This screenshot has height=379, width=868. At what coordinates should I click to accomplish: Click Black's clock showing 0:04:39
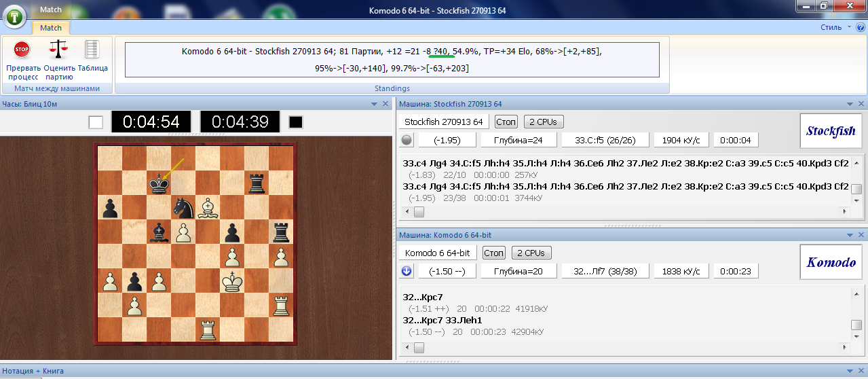[240, 122]
